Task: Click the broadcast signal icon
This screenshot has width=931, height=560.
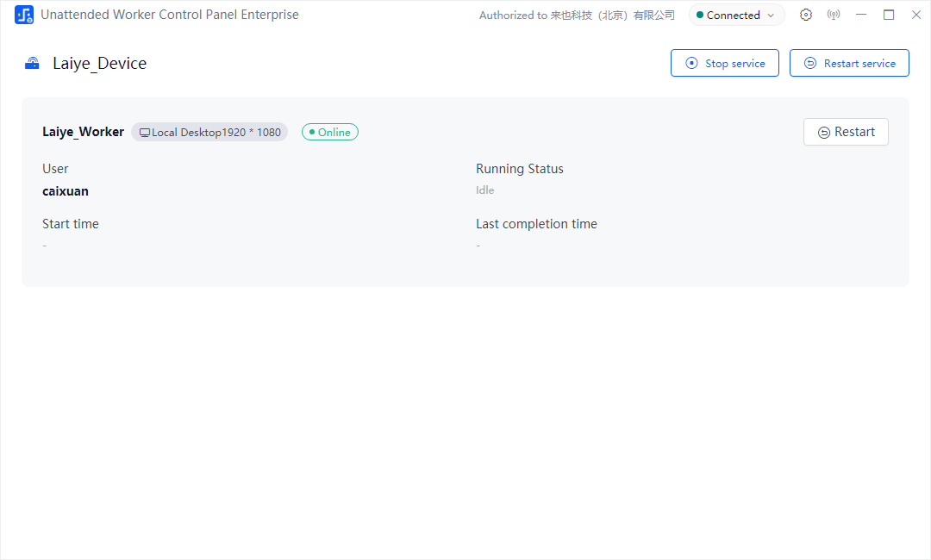Action: (x=833, y=15)
